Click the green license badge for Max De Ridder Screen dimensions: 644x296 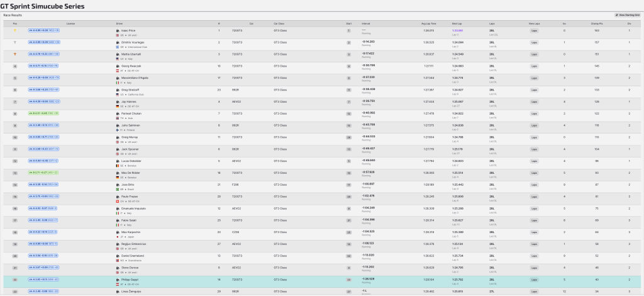(x=43, y=173)
